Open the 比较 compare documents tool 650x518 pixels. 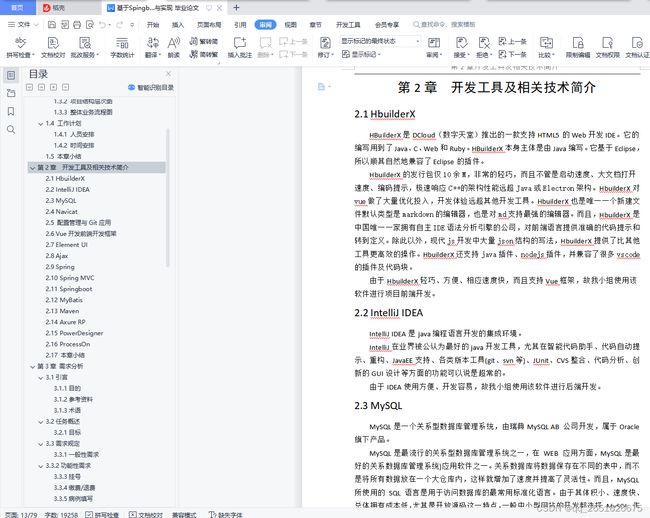point(546,47)
